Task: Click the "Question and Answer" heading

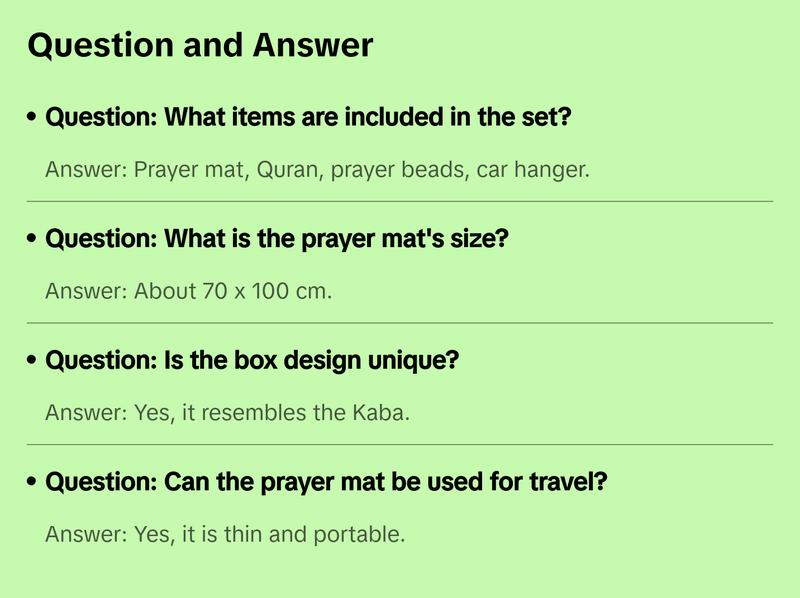Action: click(200, 45)
